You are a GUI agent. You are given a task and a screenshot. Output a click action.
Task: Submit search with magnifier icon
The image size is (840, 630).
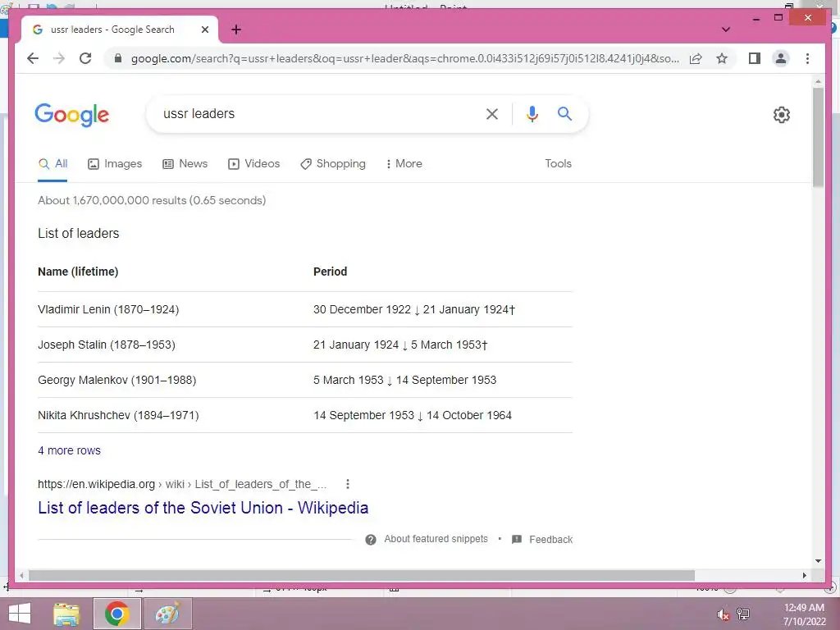pyautogui.click(x=564, y=113)
